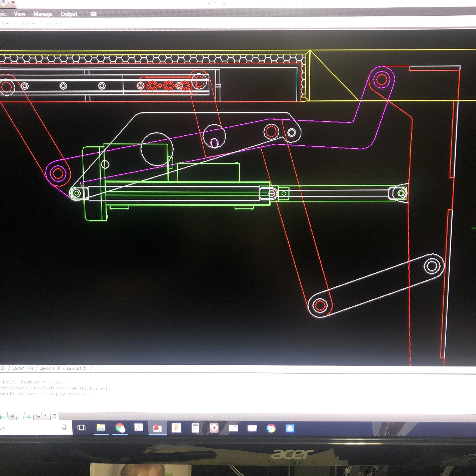Toggle Object Snap Tracking angle icon

[x=29, y=416]
